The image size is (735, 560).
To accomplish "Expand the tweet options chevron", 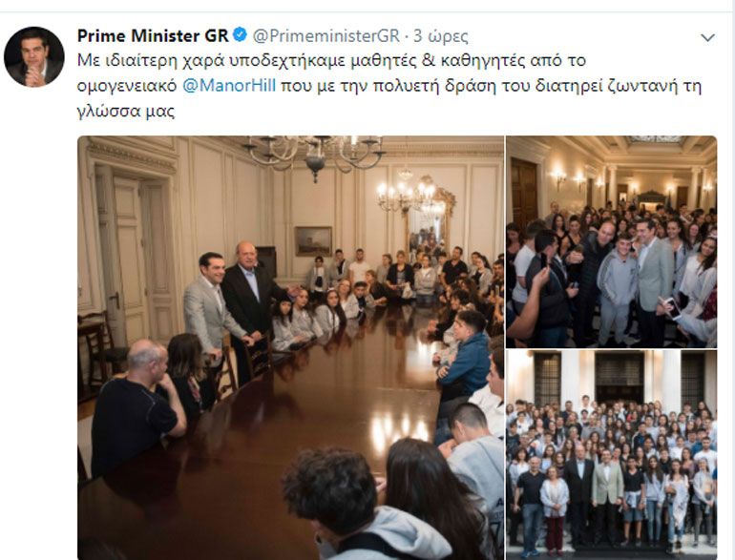I will tap(707, 37).
